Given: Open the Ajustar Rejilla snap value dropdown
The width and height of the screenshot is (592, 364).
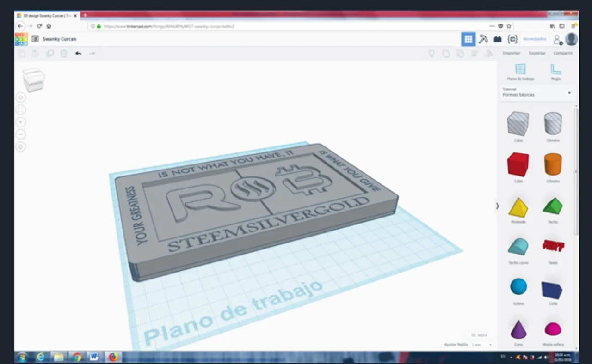Looking at the screenshot, I should pyautogui.click(x=483, y=345).
